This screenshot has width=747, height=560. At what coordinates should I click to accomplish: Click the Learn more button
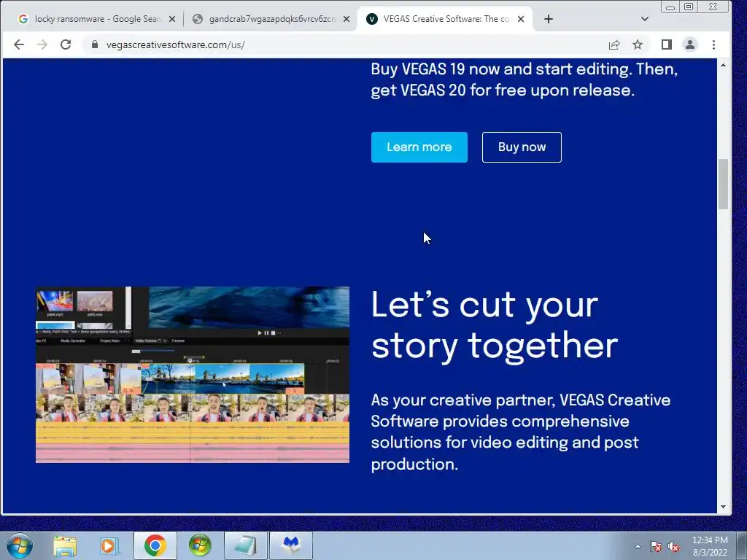point(419,147)
